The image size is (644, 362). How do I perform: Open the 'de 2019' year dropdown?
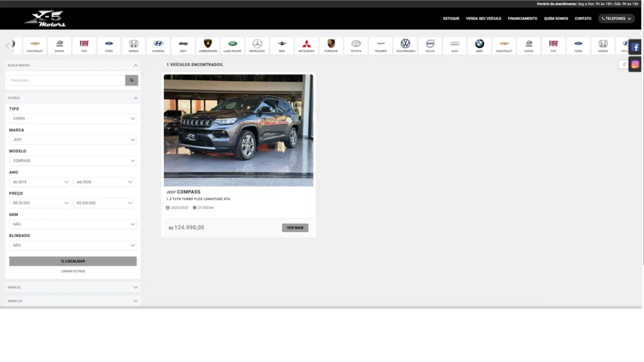click(40, 182)
